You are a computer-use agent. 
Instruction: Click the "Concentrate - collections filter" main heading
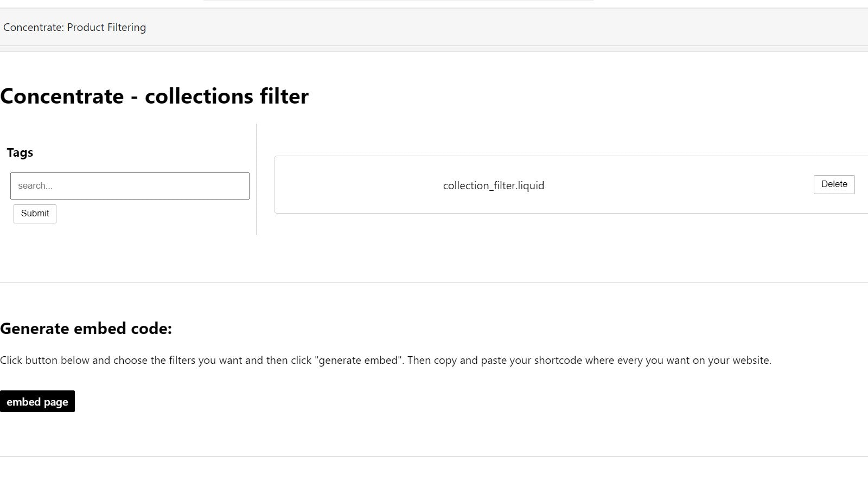(x=154, y=96)
